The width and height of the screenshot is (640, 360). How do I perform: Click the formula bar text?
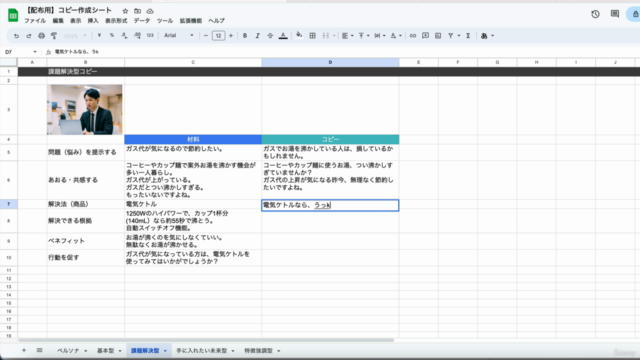[77, 52]
